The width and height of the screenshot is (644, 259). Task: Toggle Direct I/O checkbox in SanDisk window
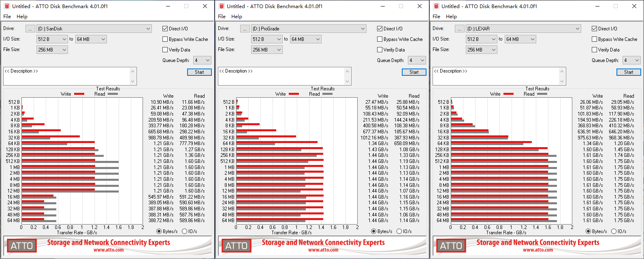pyautogui.click(x=165, y=29)
